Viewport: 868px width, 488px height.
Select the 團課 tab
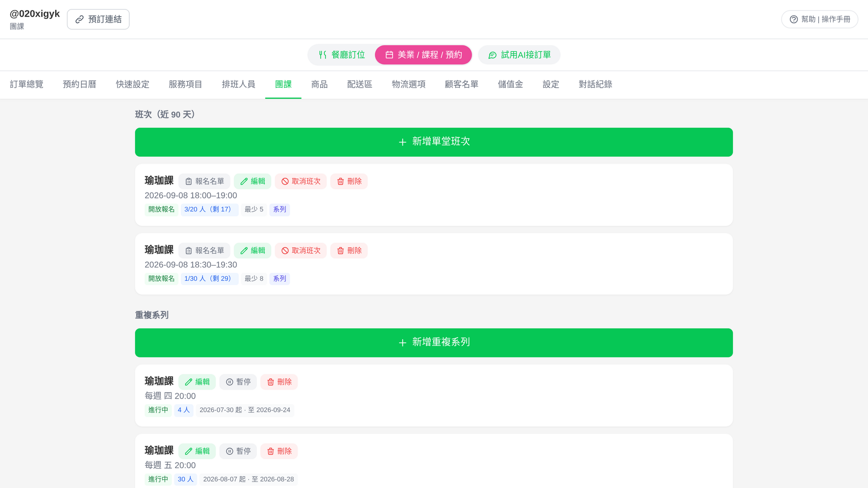(x=283, y=84)
